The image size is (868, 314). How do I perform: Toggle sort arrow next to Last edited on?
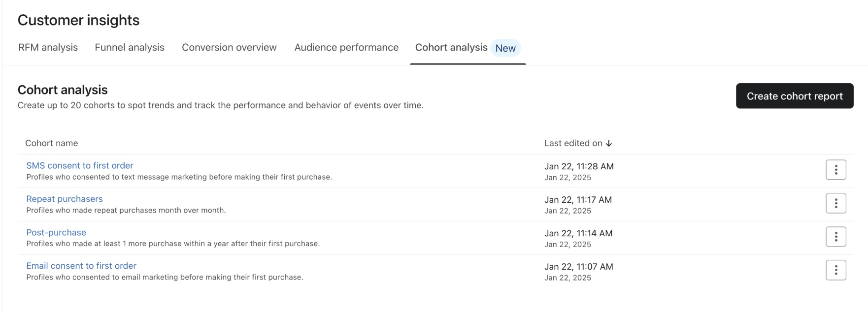[609, 143]
